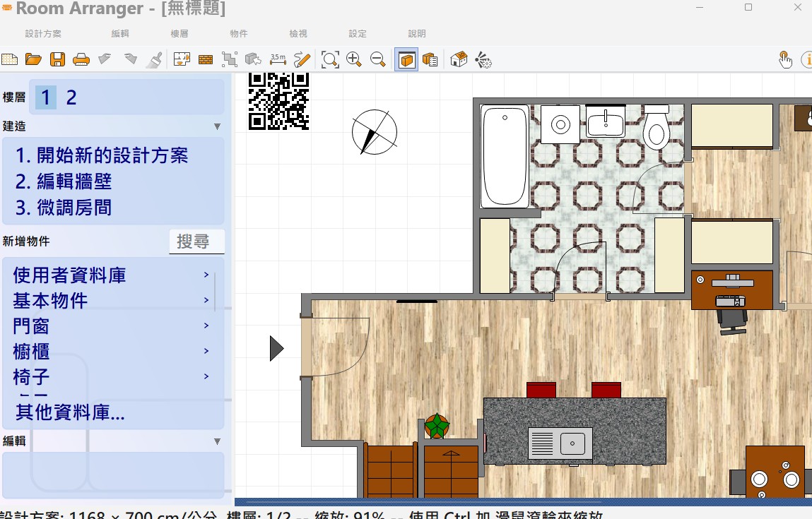Toggle the object list panel button

[430, 60]
